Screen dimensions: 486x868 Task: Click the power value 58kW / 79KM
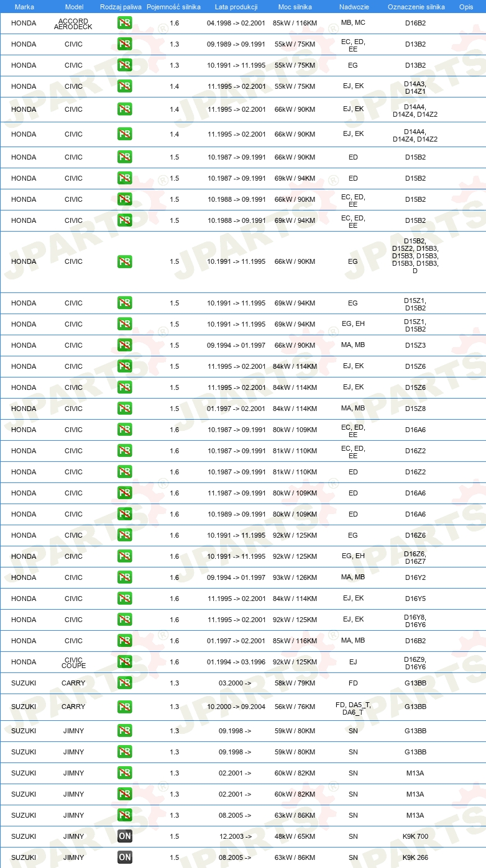(x=295, y=683)
